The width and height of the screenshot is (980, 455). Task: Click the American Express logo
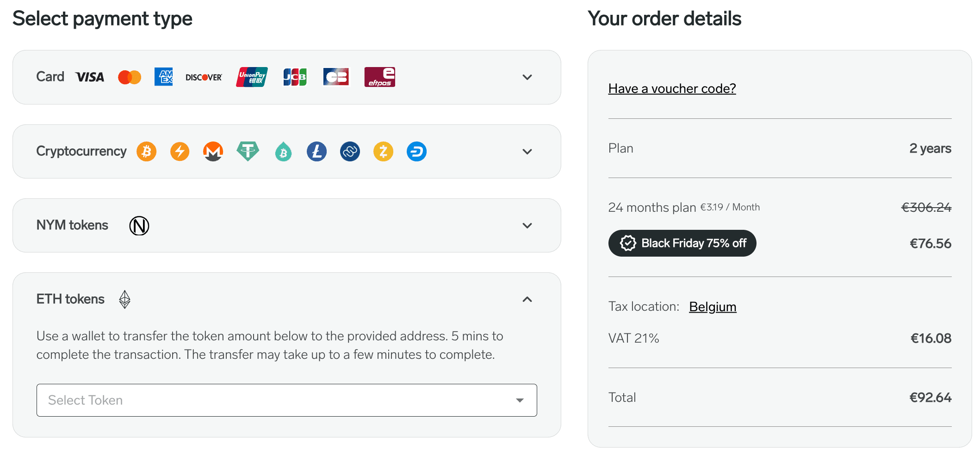(163, 77)
